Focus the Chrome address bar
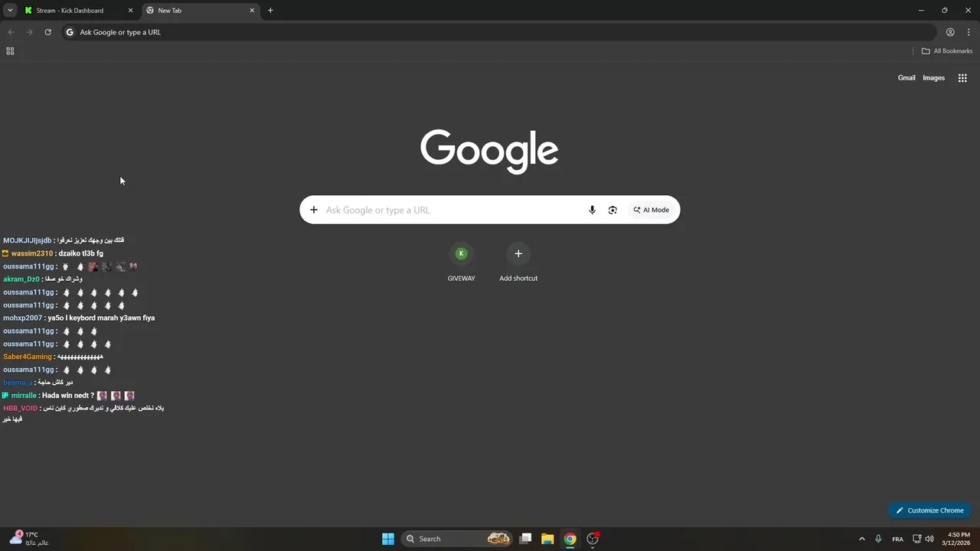 click(x=499, y=32)
